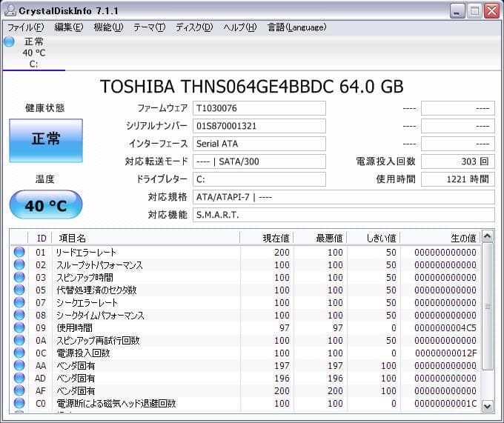
Task: Click the interface field Serial ATA
Action: tap(259, 144)
